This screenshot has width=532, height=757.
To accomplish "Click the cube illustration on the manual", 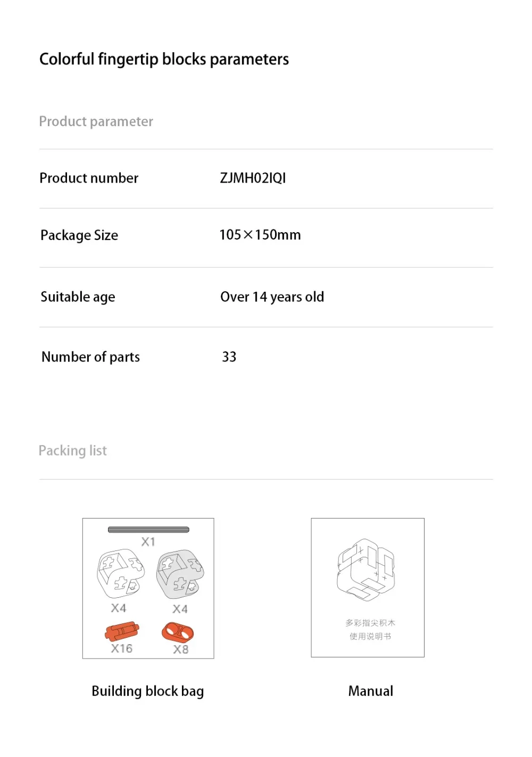I will click(366, 569).
